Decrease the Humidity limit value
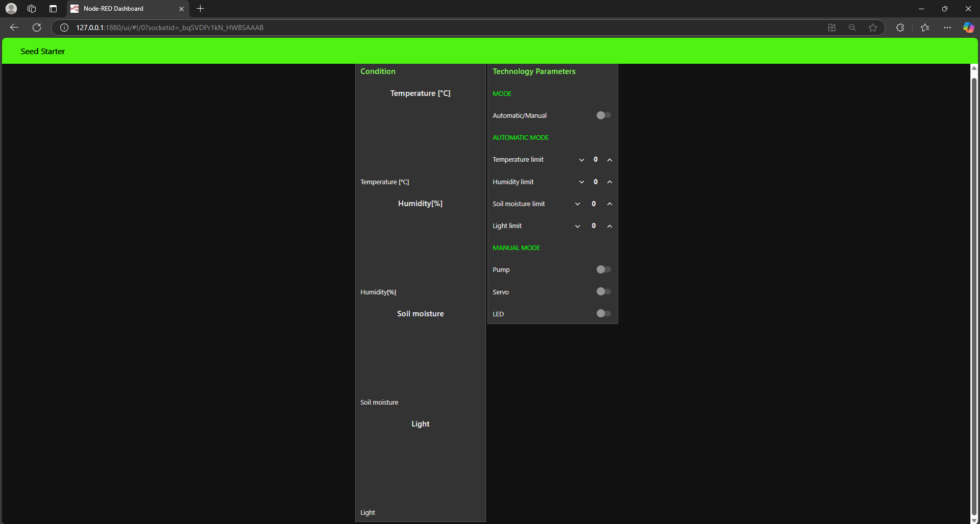 coord(581,182)
